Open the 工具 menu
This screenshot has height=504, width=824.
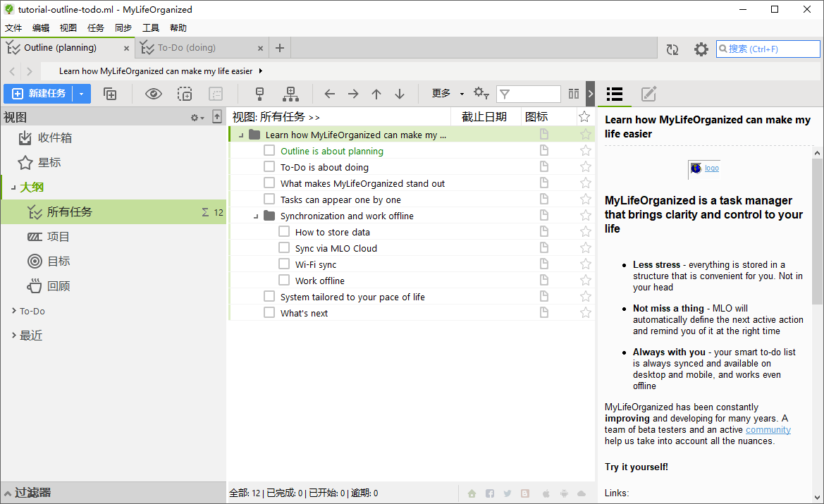(x=150, y=28)
